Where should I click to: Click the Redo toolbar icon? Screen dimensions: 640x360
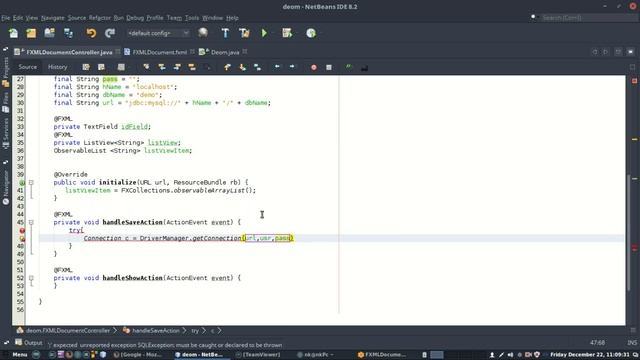(x=110, y=33)
